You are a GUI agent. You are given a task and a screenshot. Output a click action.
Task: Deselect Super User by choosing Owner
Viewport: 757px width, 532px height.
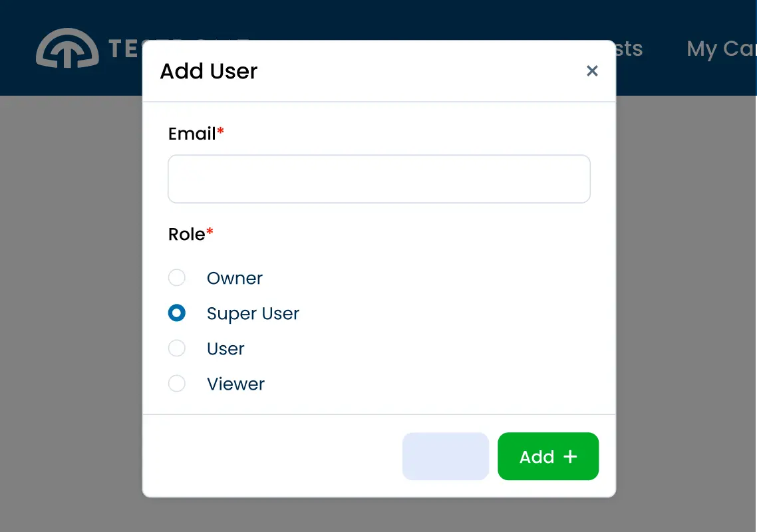(x=177, y=277)
